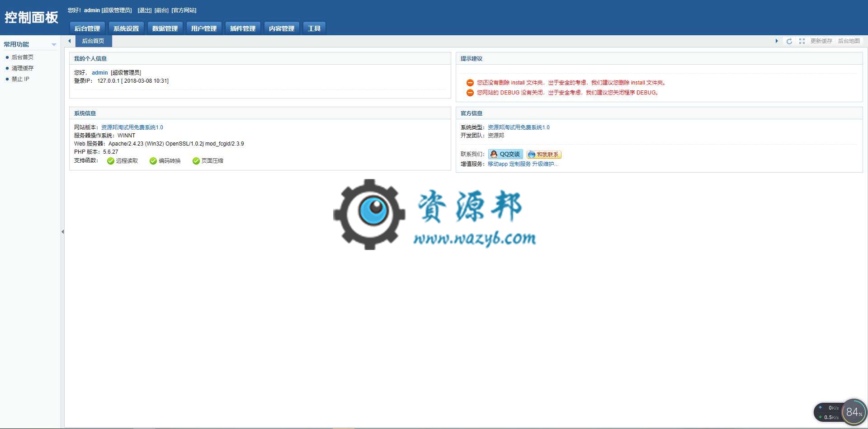Open the 后台管理 menu tab
868x429 pixels.
87,28
